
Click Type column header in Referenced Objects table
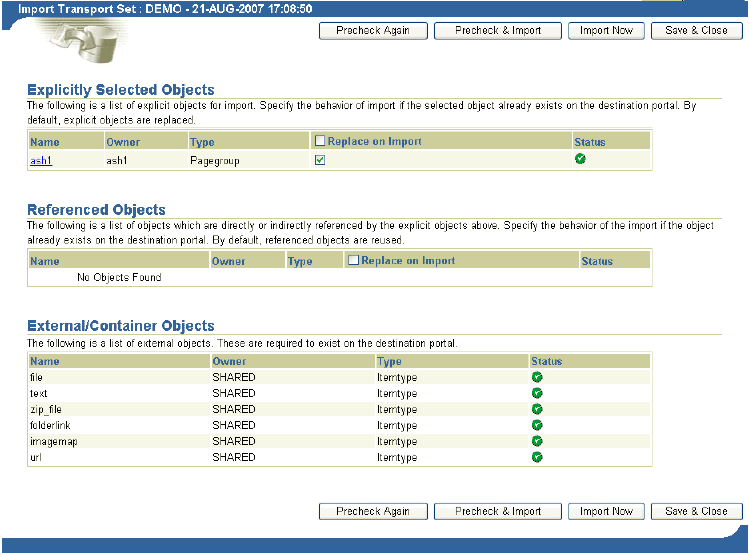pyautogui.click(x=300, y=261)
